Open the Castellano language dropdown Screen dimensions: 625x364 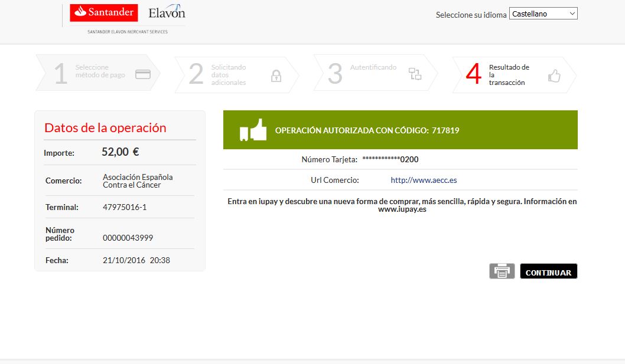[543, 14]
